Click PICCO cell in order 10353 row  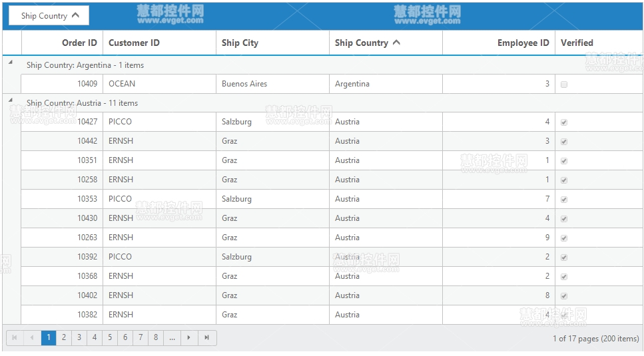(159, 199)
